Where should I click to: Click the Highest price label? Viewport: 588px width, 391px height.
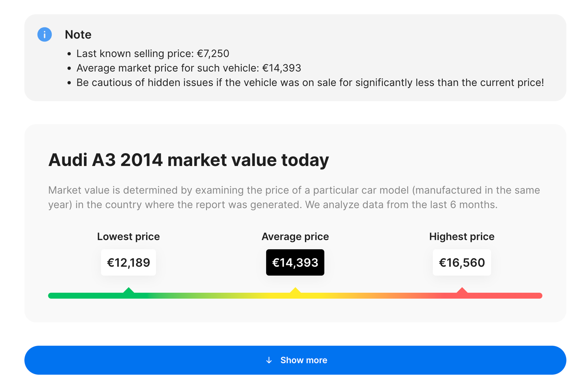point(462,236)
